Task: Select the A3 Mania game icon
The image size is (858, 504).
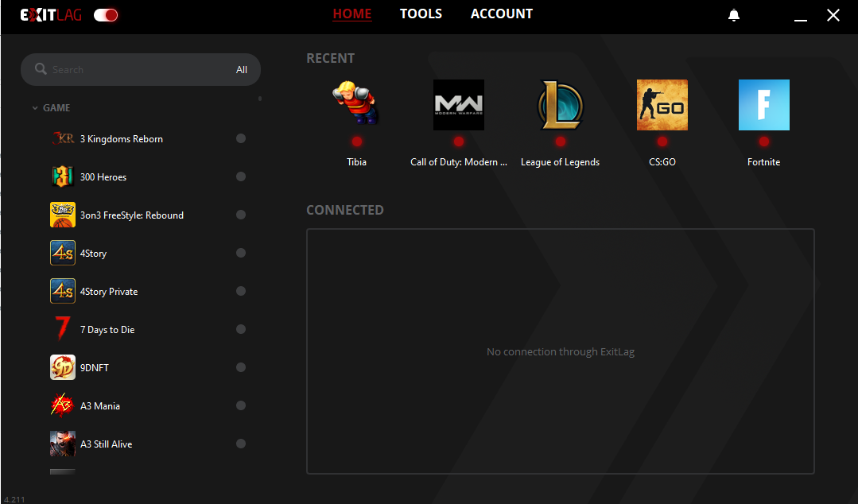Action: (x=63, y=405)
